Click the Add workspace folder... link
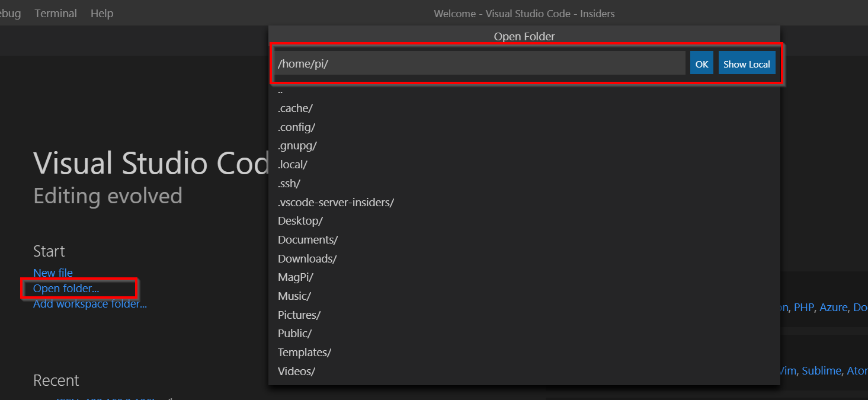This screenshot has height=400, width=868. coord(89,303)
